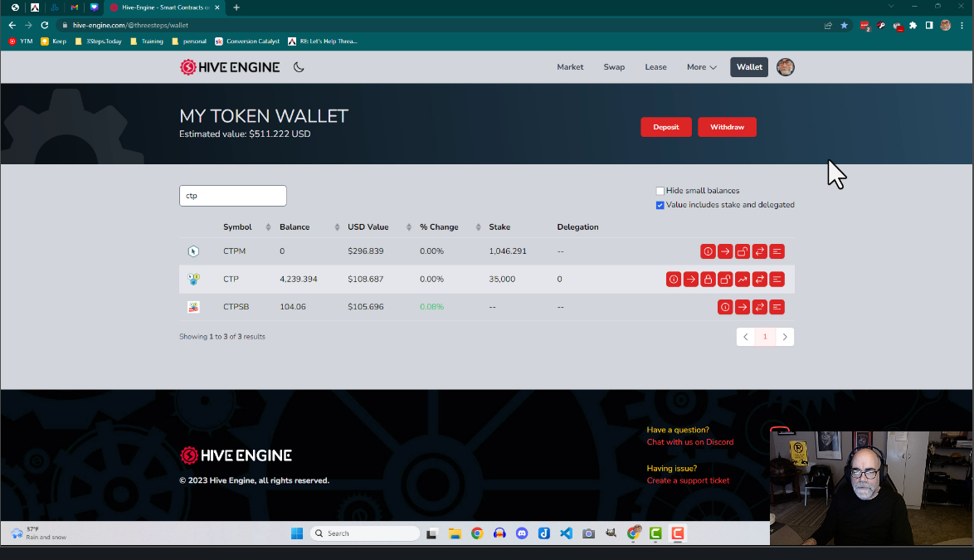This screenshot has width=974, height=560.
Task: Bookmark this page with star icon
Action: 845,26
